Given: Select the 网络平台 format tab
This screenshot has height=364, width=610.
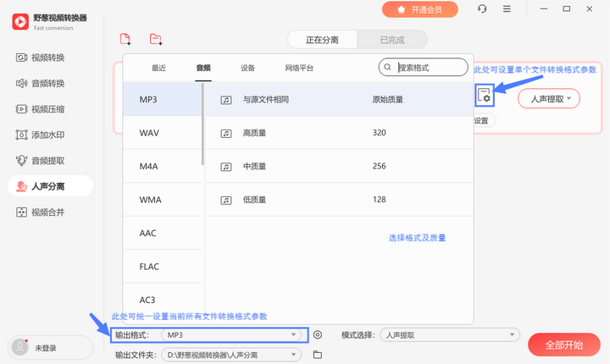Looking at the screenshot, I should tap(299, 68).
